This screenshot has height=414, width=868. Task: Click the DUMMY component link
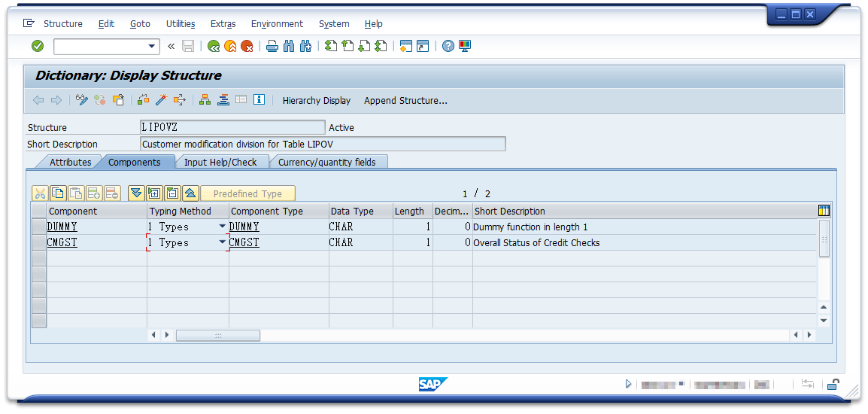62,227
